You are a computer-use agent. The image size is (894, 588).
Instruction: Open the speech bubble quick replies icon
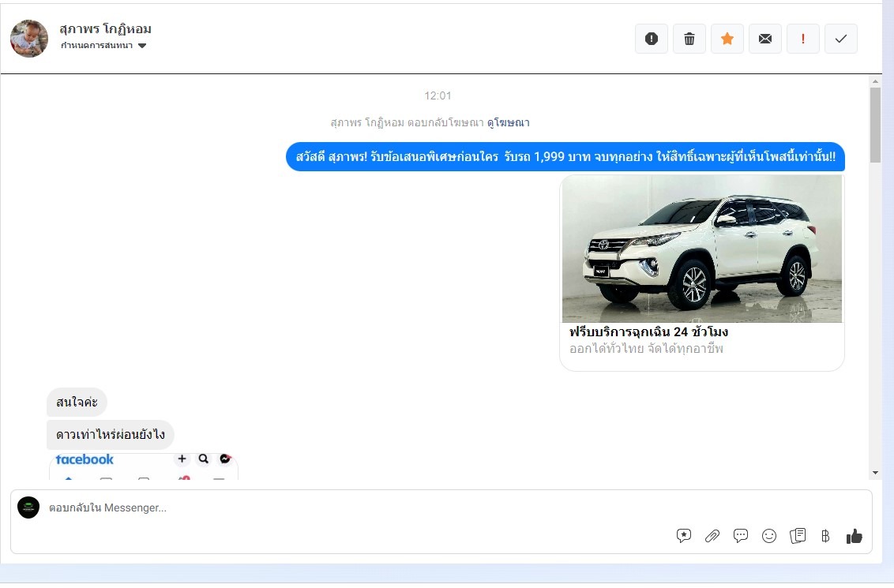point(741,536)
